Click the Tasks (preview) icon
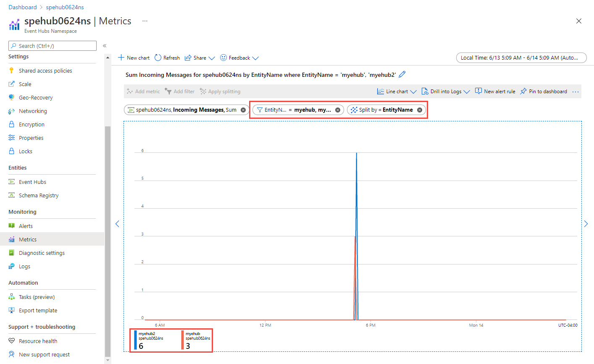The width and height of the screenshot is (594, 364). coord(11,297)
